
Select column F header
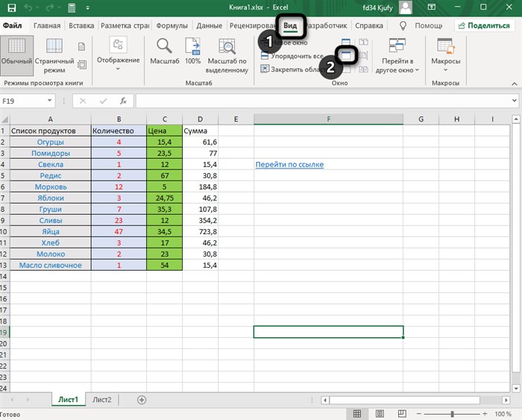coord(328,119)
